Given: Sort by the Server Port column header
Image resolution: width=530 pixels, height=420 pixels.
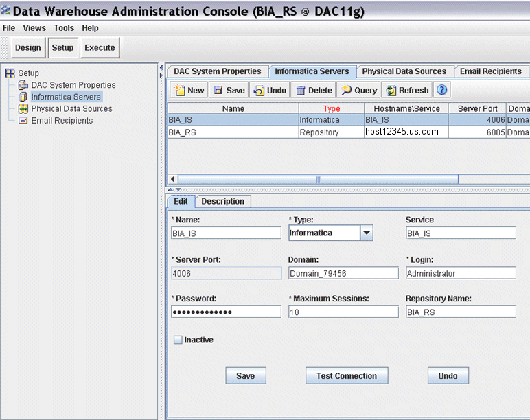Looking at the screenshot, I should [477, 108].
